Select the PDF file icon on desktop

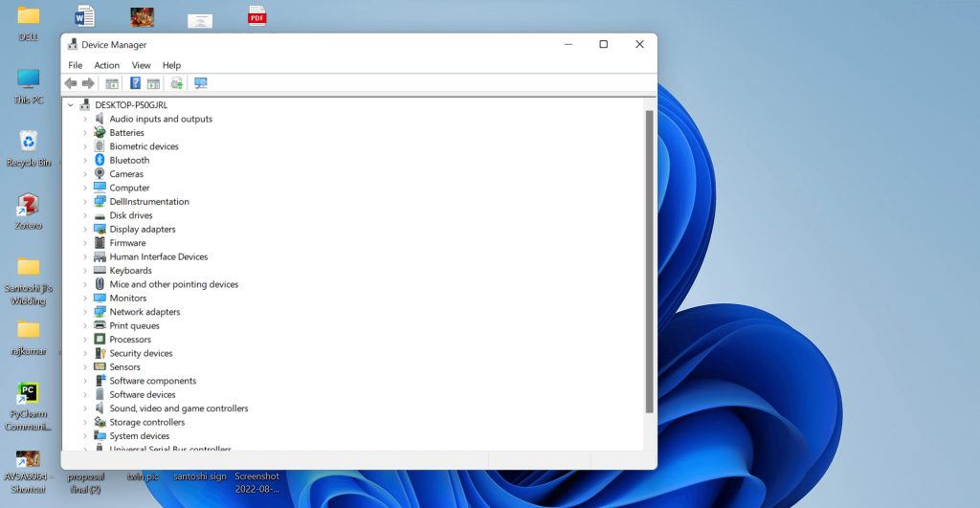(x=256, y=17)
